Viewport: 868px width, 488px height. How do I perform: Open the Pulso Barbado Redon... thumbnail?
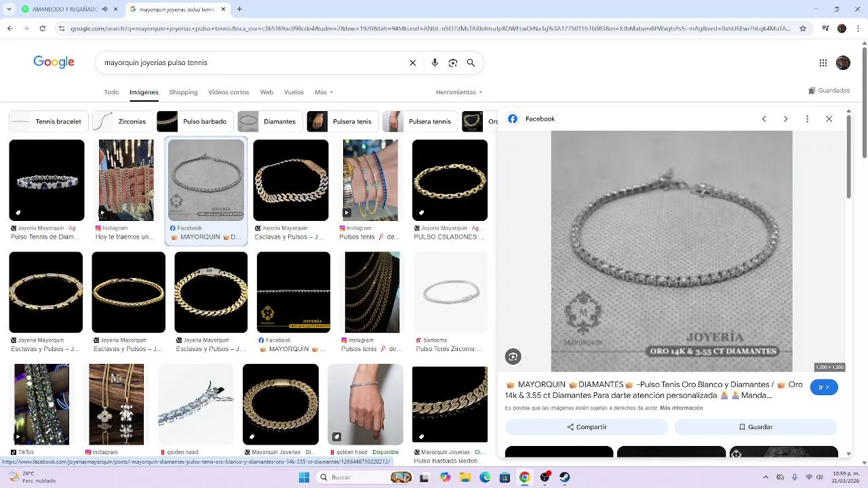[450, 405]
